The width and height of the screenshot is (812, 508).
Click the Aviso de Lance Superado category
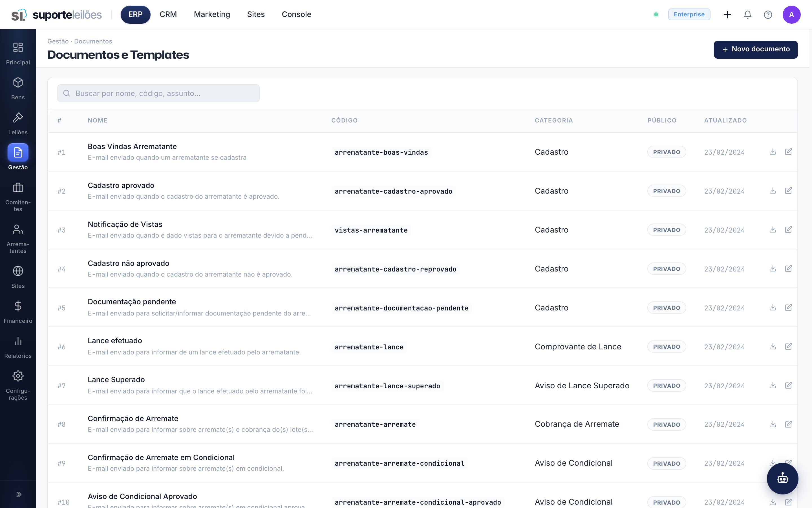[x=582, y=386]
